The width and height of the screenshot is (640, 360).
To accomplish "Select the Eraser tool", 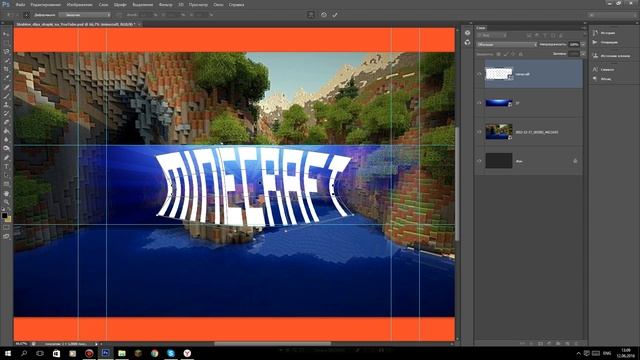I will [6, 122].
